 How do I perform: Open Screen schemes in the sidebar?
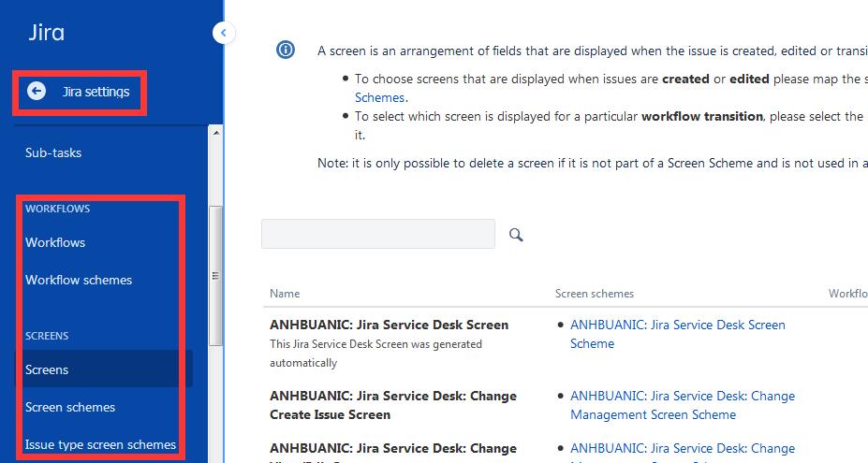[70, 407]
